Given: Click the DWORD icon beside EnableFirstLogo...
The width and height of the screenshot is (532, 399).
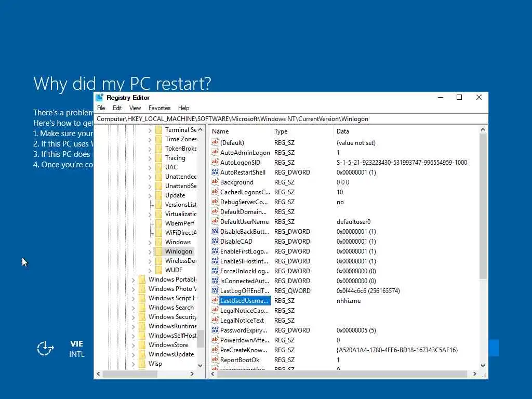Looking at the screenshot, I should [x=215, y=251].
